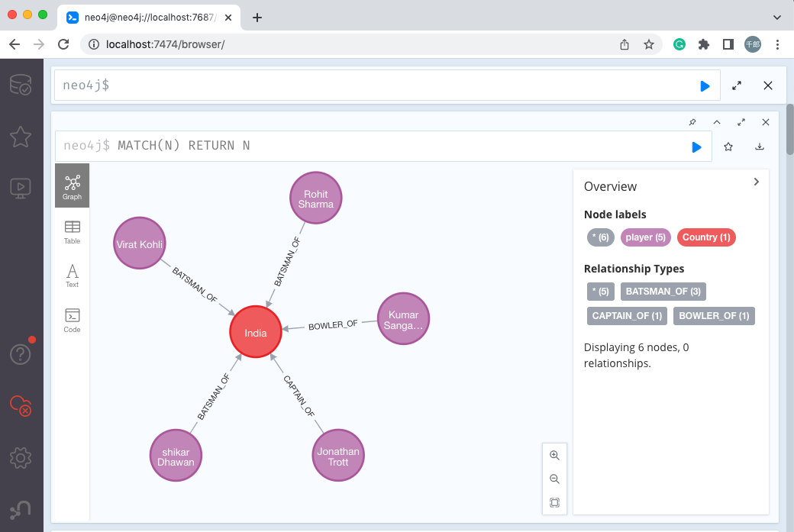Select the BATSMAN_OF (3) relationship badge
The height and width of the screenshot is (532, 794).
[663, 292]
